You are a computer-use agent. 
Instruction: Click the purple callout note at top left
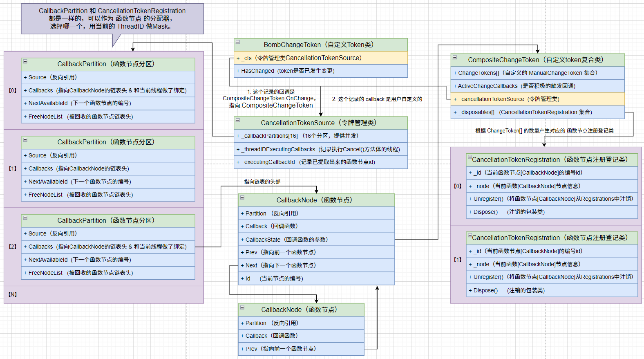[x=112, y=19]
